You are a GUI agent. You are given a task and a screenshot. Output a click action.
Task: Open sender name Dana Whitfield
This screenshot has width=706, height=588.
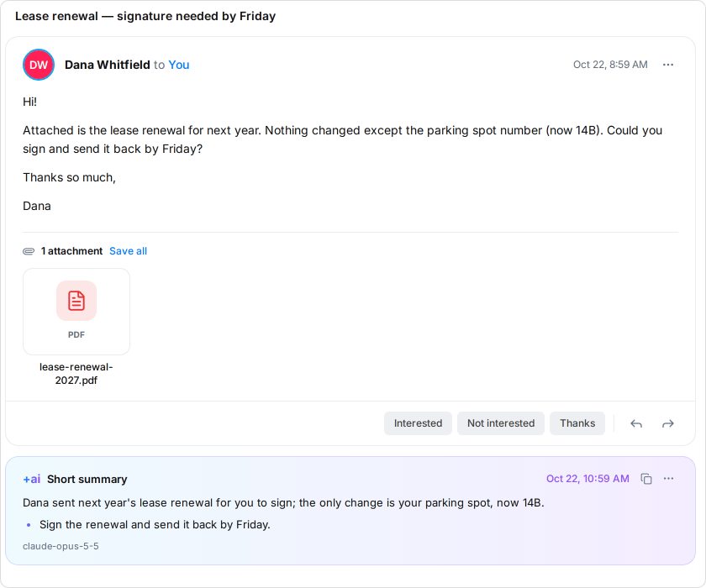point(108,65)
